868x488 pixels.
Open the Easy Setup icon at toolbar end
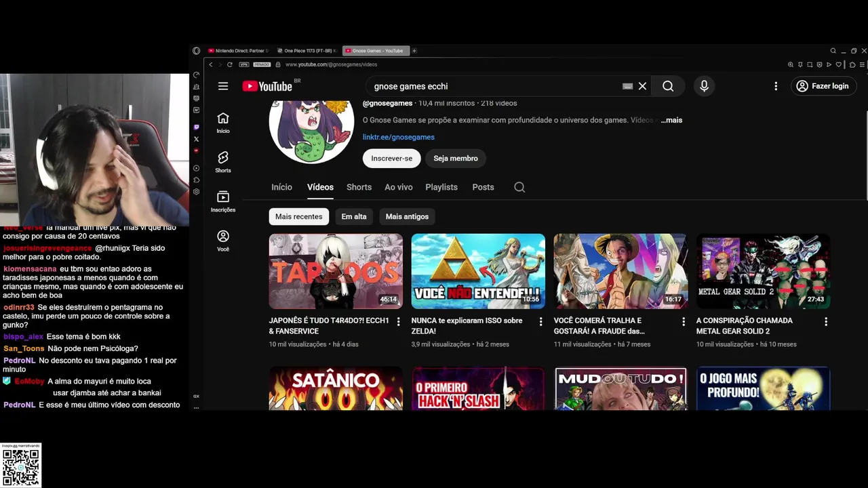pyautogui.click(x=862, y=64)
